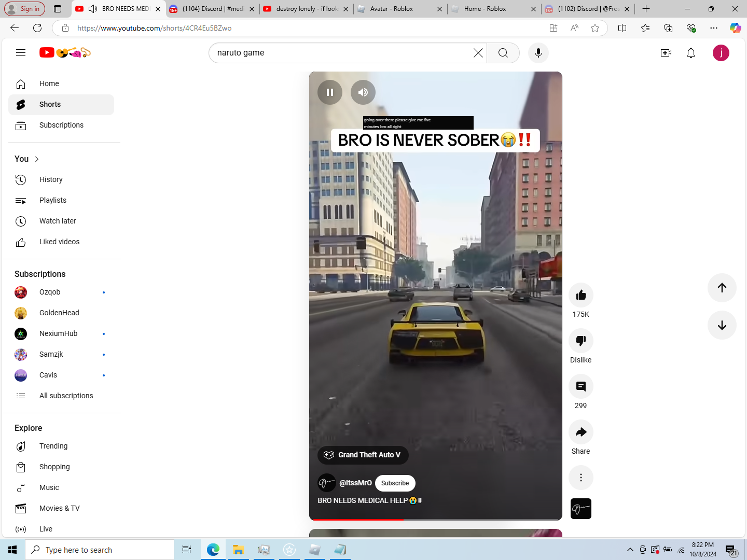The image size is (747, 560).
Task: Click the search magnifier button
Action: pos(503,53)
